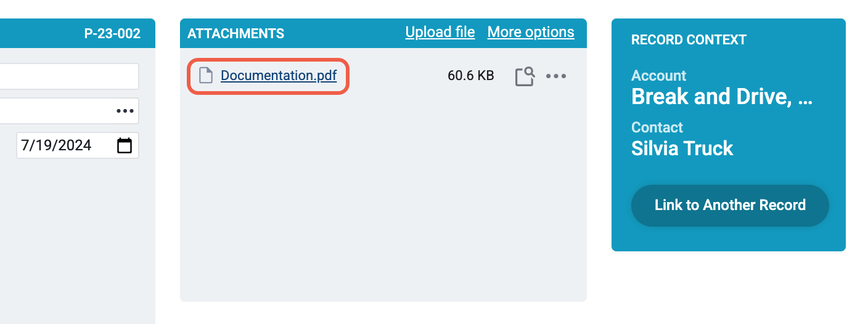868x324 pixels.
Task: Open Documentation.pdf attachment link
Action: (x=279, y=76)
